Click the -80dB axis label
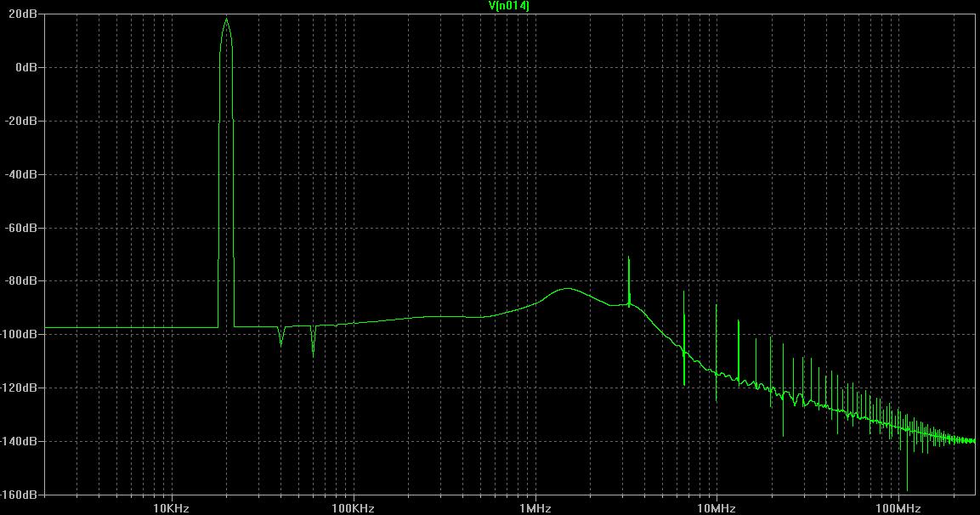This screenshot has width=980, height=515. pos(20,280)
